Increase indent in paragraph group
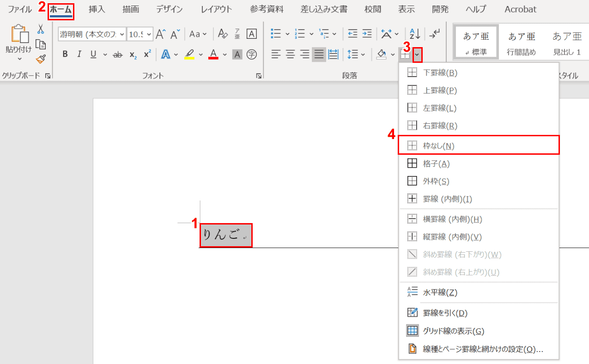Screen dimensions: 589x364 pyautogui.click(x=367, y=34)
